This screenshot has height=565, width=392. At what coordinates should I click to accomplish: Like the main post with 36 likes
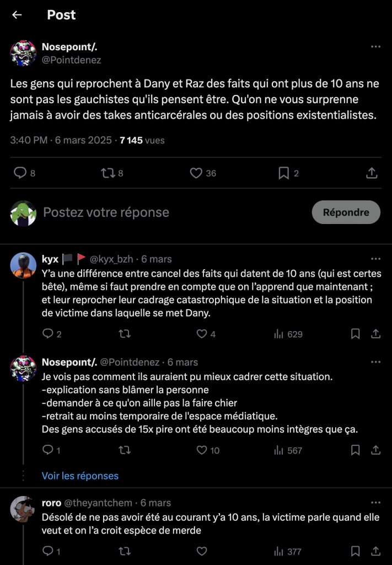coord(196,173)
